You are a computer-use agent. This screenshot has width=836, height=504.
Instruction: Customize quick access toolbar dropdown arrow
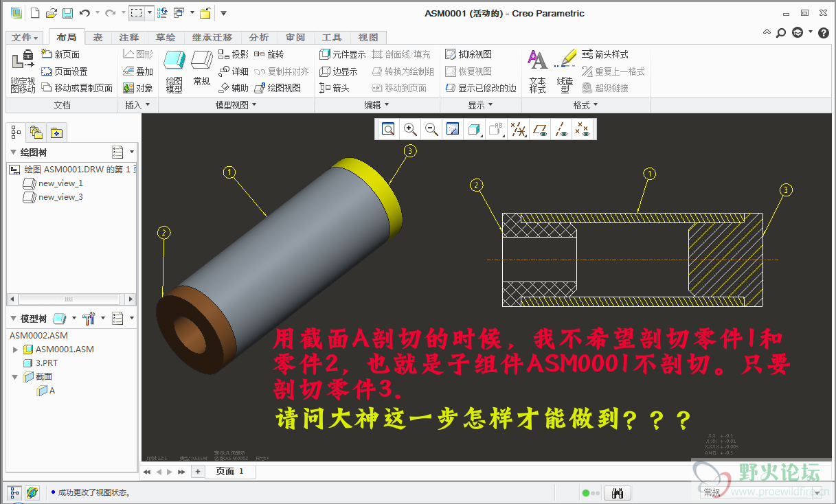(223, 13)
